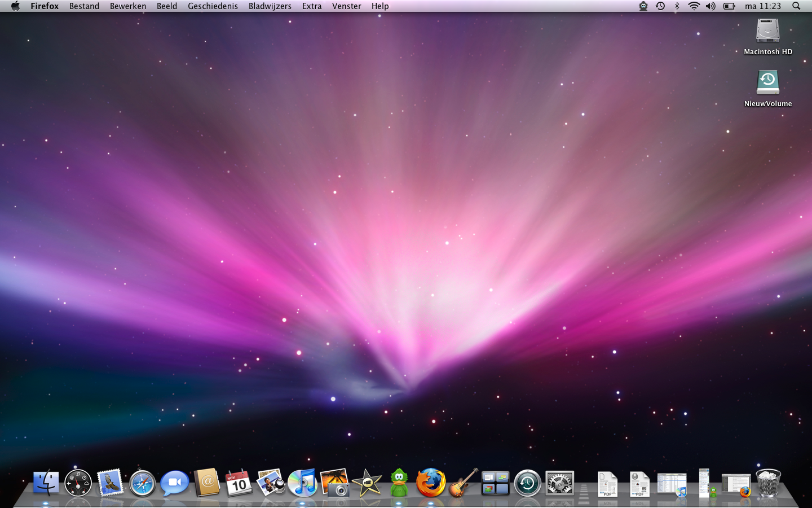Launch Preview from the dock

click(x=271, y=483)
